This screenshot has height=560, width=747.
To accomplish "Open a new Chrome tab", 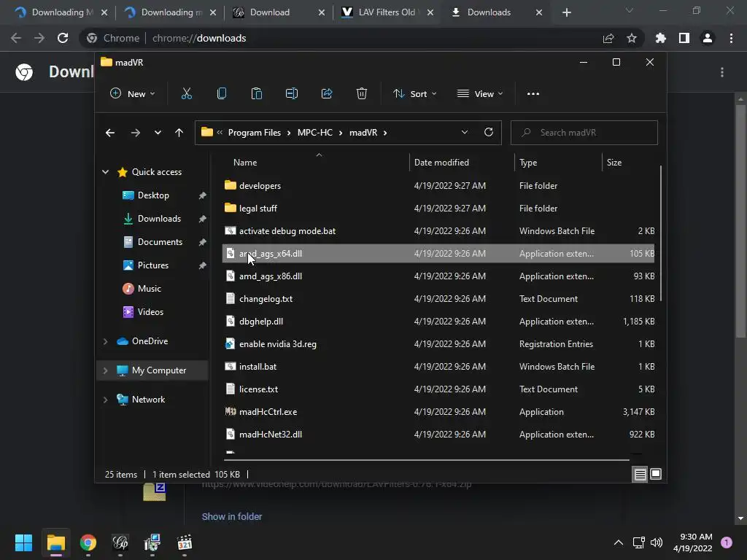I will point(566,12).
